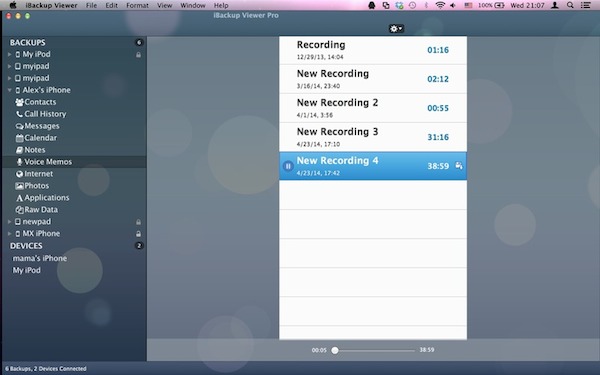Click elapsed time 00:05 label
Screen dimensions: 600x375
click(319, 350)
